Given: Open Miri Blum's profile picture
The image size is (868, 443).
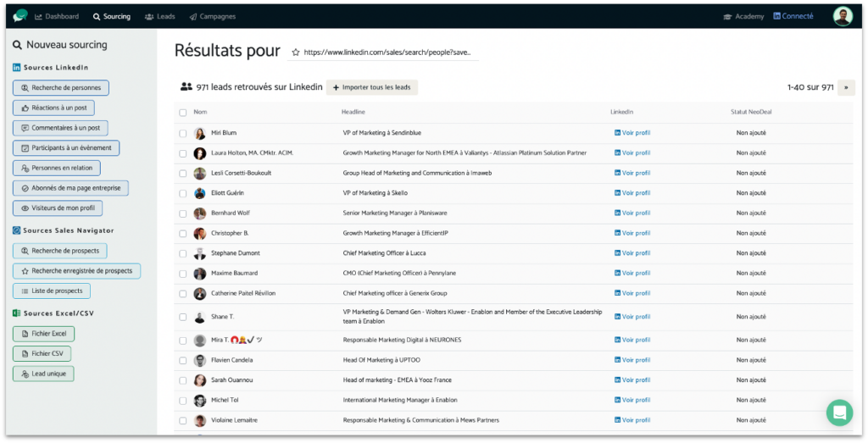Looking at the screenshot, I should [200, 133].
